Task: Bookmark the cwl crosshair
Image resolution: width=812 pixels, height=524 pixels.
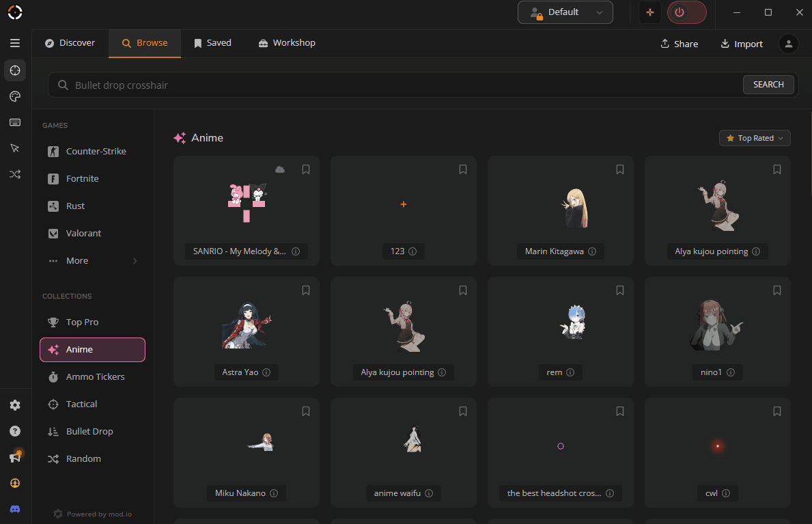Action: (x=776, y=411)
